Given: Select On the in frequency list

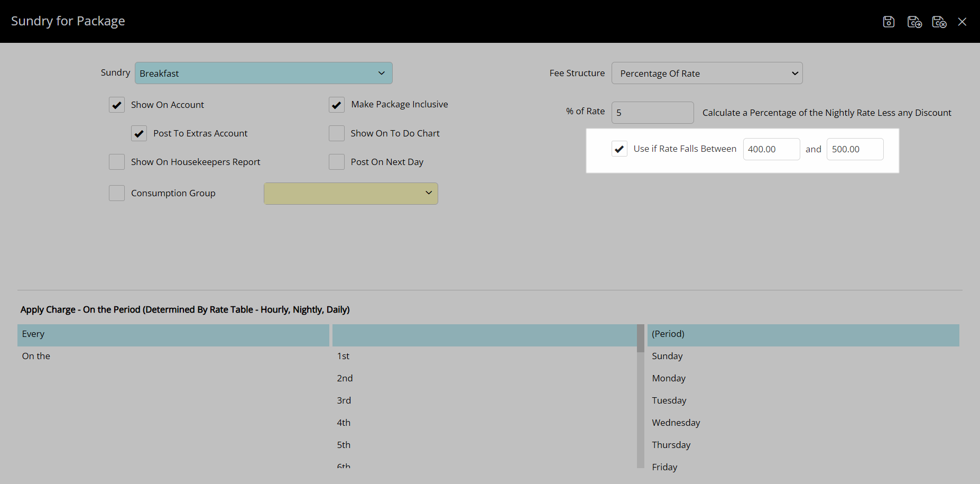Looking at the screenshot, I should point(36,356).
